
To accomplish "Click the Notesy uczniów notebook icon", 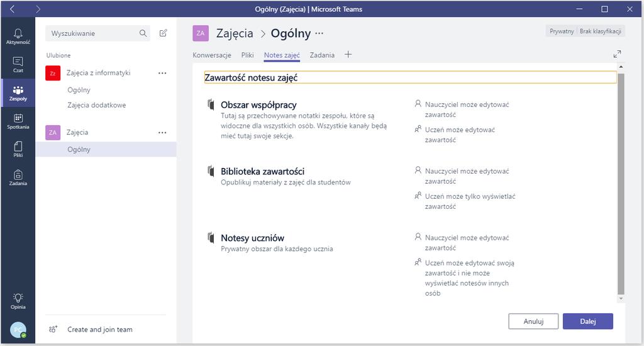I will (211, 237).
